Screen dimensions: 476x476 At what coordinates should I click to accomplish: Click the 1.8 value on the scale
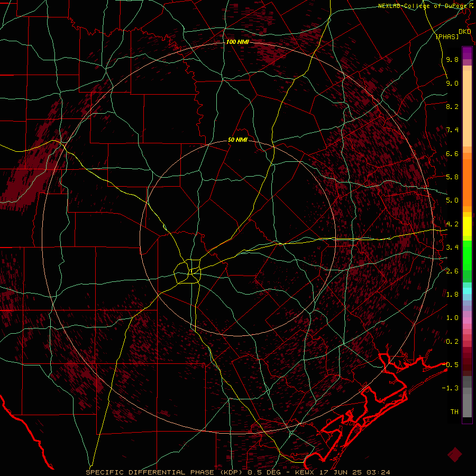(452, 295)
